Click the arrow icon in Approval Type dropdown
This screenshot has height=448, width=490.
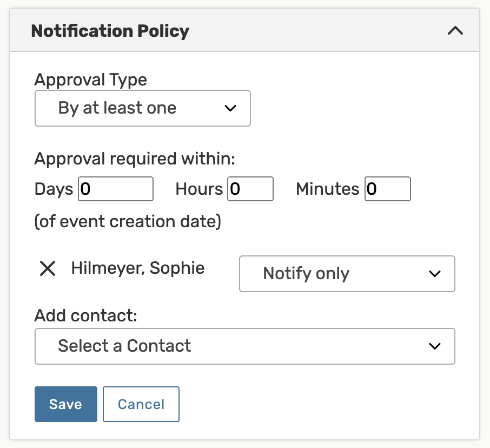(230, 108)
